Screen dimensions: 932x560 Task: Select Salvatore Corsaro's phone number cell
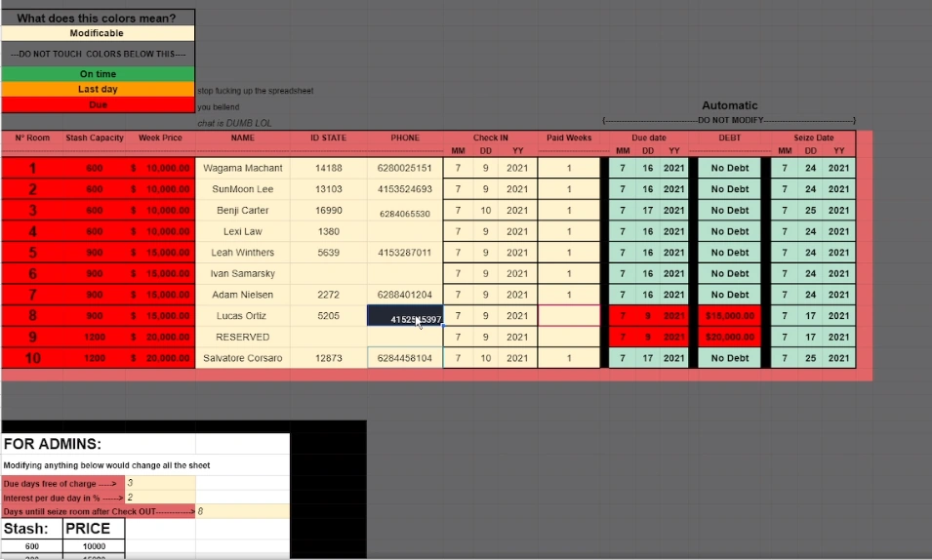point(405,358)
